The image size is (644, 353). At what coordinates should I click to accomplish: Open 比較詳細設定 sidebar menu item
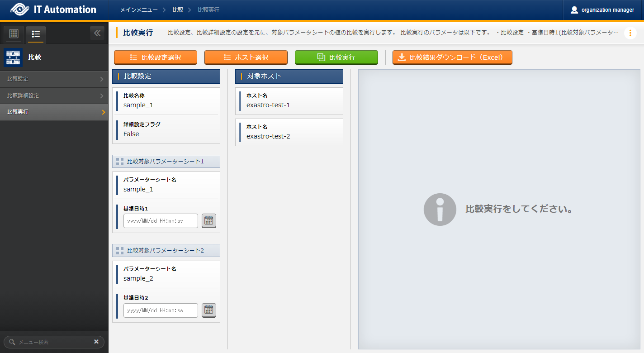point(54,96)
